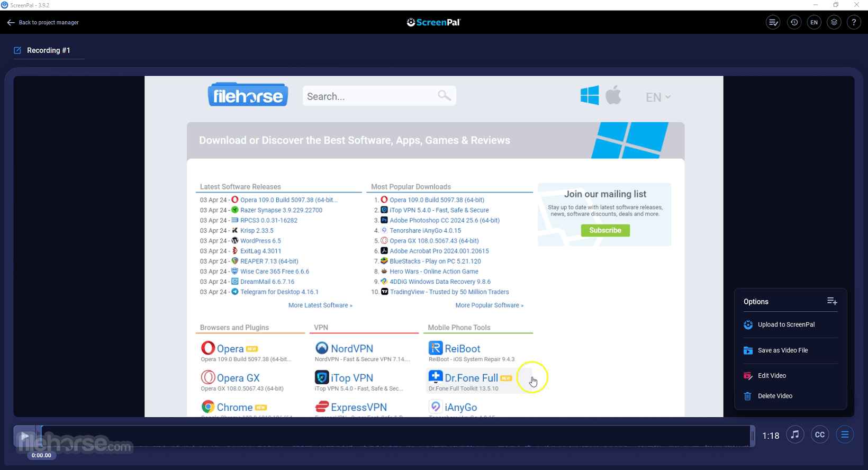Open Telegram for Desktop 4.16.1 link
The height and width of the screenshot is (470, 868).
click(x=279, y=292)
